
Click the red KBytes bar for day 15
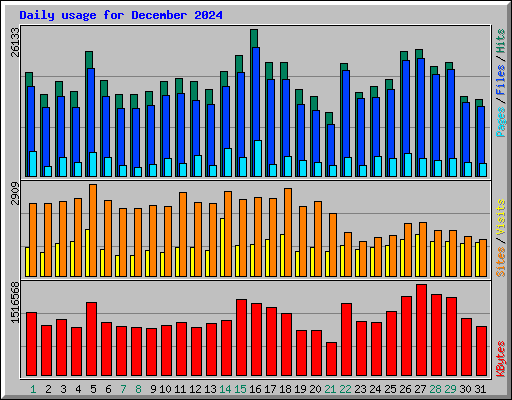tap(241, 338)
